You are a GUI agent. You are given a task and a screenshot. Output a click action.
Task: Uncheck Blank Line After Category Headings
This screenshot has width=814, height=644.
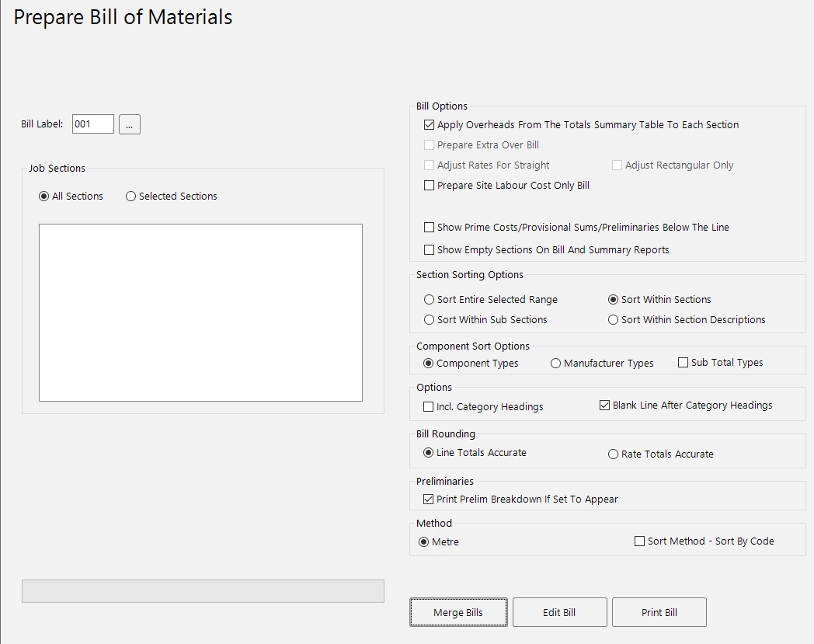point(604,405)
